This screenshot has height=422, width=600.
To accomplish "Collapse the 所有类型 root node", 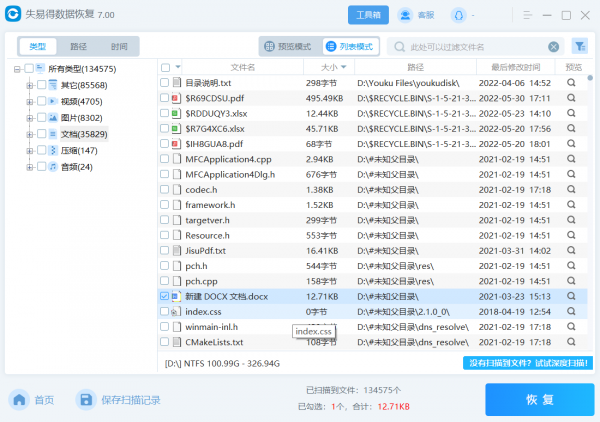I will click(17, 69).
